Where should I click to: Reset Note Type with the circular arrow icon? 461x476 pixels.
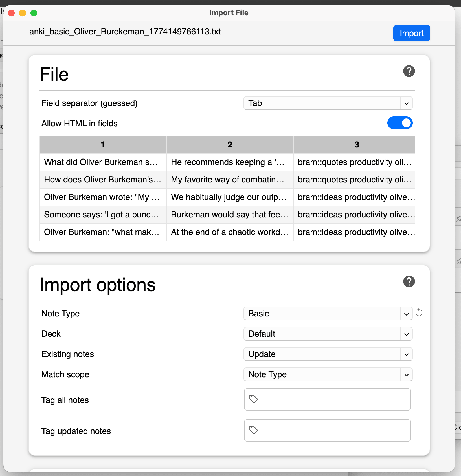click(x=419, y=313)
